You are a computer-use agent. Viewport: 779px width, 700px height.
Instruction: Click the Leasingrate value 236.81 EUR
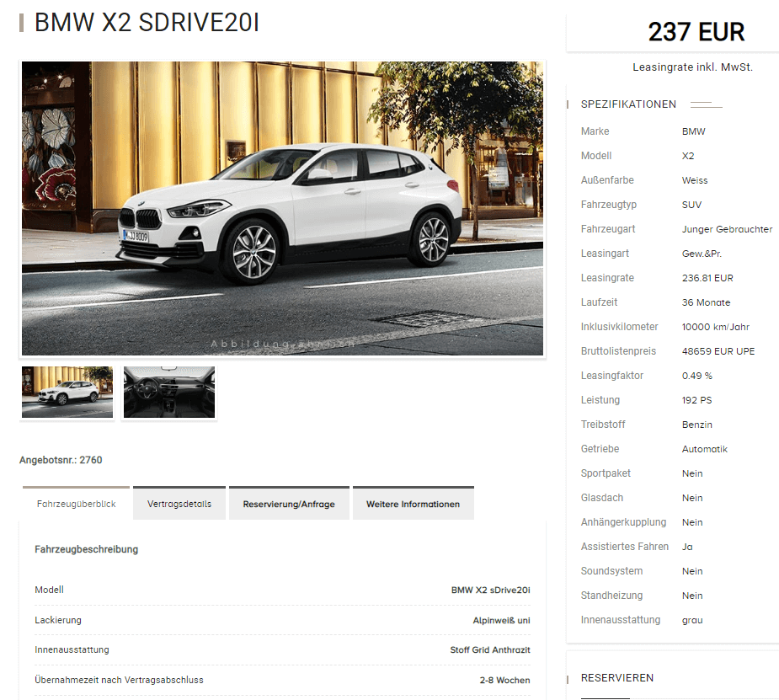point(707,278)
